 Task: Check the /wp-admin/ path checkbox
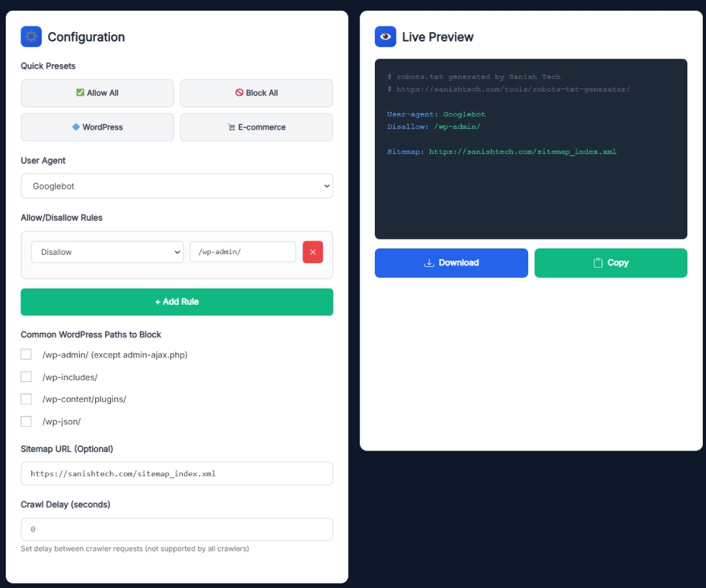click(26, 354)
